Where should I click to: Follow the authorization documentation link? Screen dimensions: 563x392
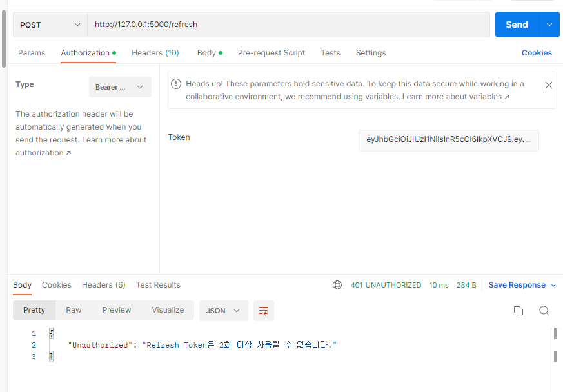(x=39, y=153)
